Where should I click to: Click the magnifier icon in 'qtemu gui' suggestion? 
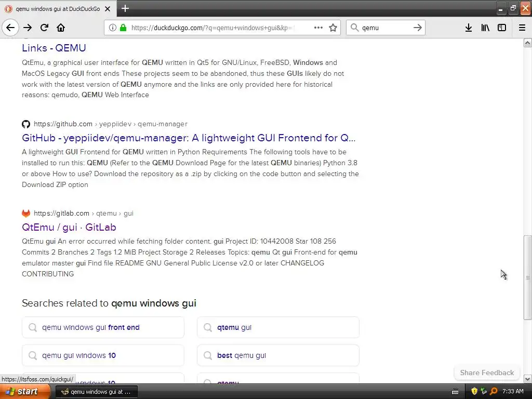208,327
